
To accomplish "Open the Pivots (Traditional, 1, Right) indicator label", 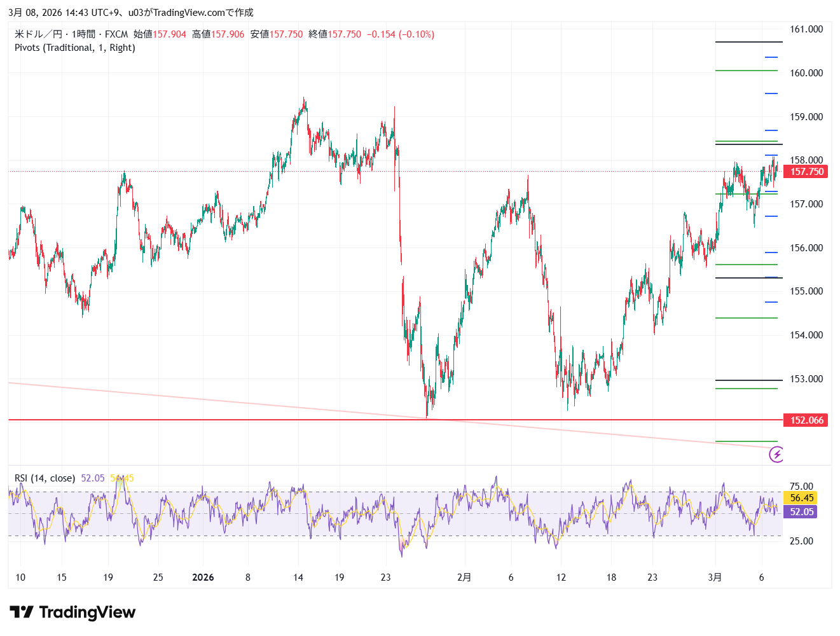I will click(x=75, y=48).
